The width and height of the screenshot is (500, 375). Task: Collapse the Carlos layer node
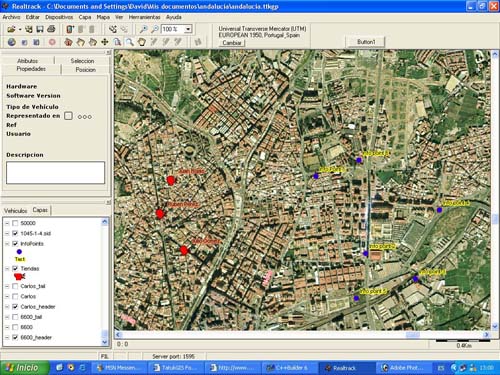pos(7,296)
